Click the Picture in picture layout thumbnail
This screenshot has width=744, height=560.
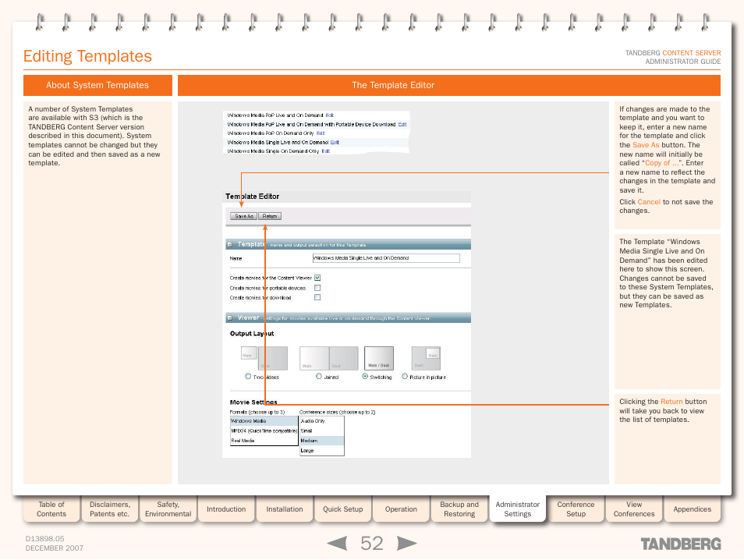click(426, 358)
